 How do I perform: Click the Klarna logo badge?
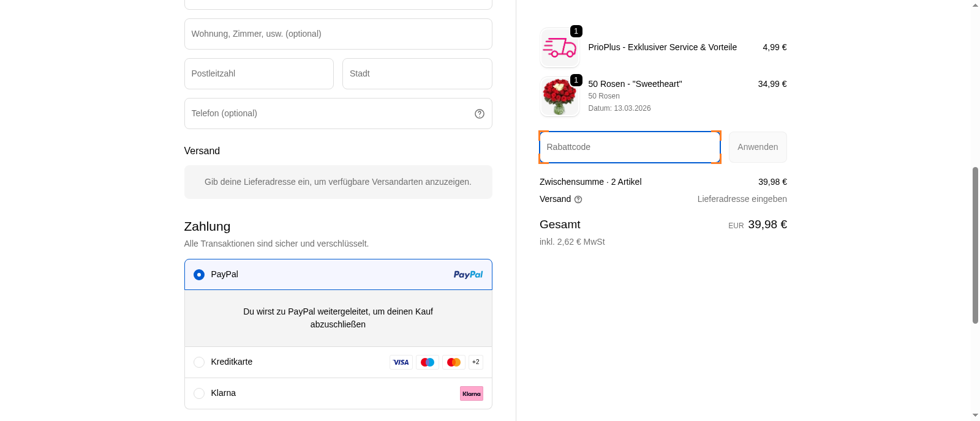pos(472,393)
